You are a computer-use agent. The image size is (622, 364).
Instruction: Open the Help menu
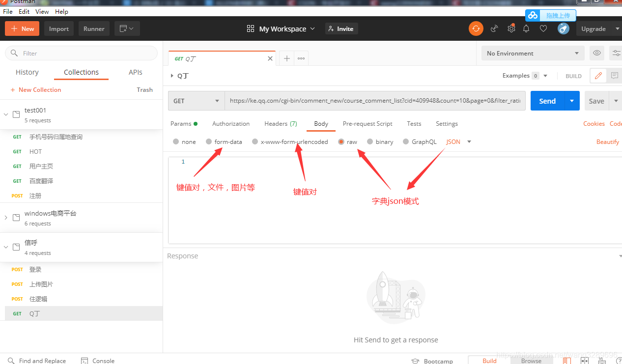point(61,11)
